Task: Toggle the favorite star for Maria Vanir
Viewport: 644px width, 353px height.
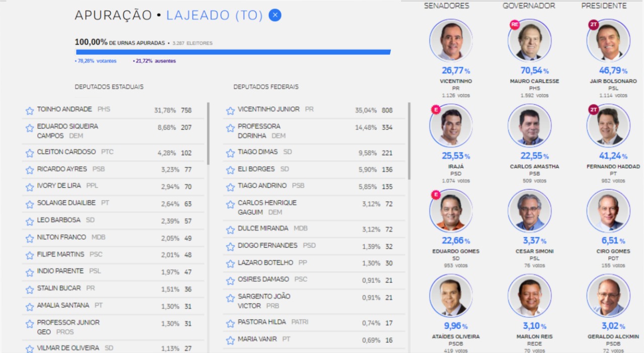Action: (x=230, y=340)
